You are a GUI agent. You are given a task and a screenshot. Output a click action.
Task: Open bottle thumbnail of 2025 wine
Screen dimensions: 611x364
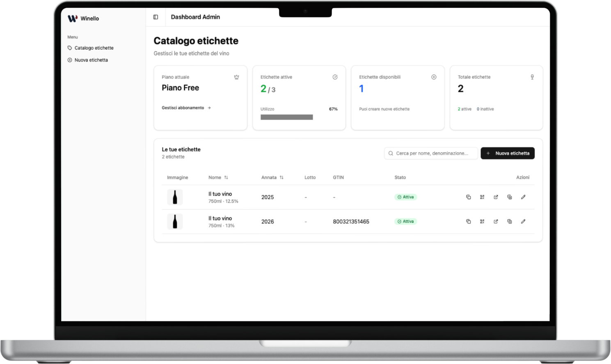[175, 197]
